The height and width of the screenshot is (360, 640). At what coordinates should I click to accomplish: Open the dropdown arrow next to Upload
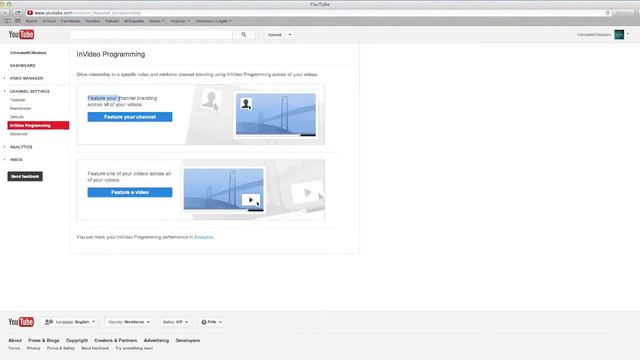coord(290,35)
